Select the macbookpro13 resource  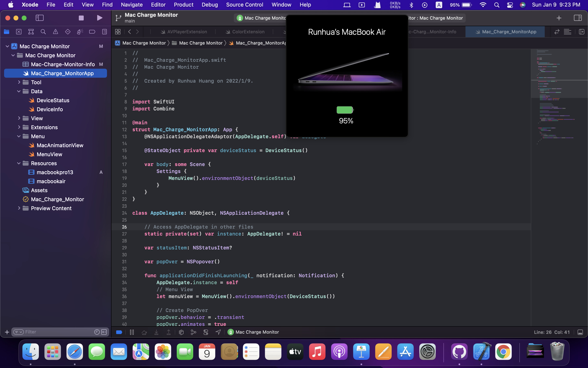(x=55, y=172)
